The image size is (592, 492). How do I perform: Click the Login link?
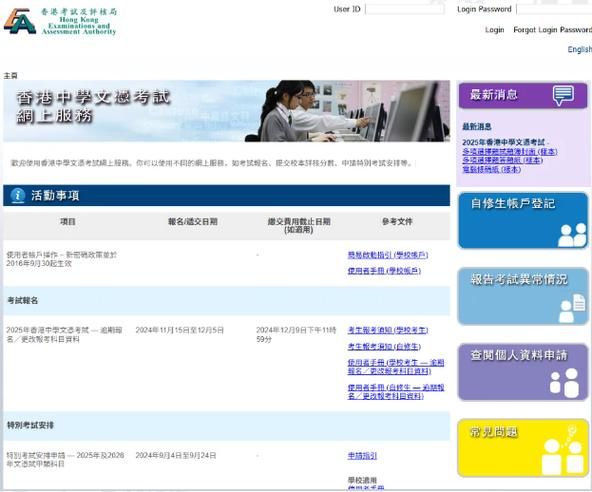[494, 29]
